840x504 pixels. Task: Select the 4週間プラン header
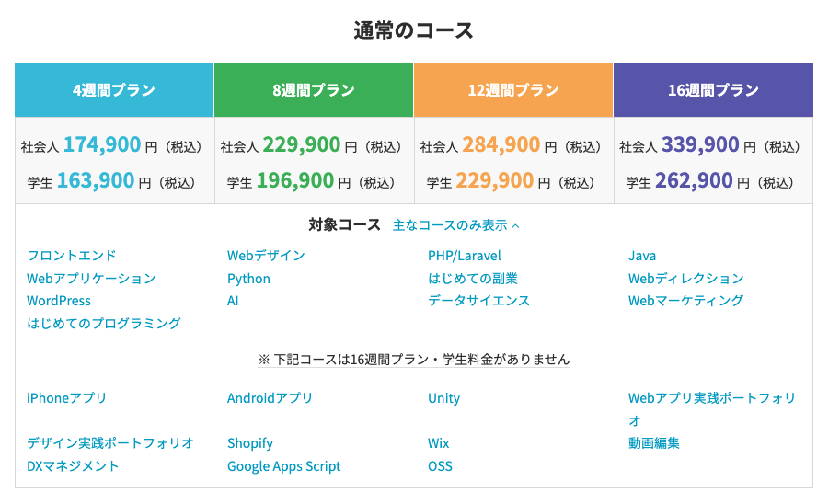[x=114, y=89]
